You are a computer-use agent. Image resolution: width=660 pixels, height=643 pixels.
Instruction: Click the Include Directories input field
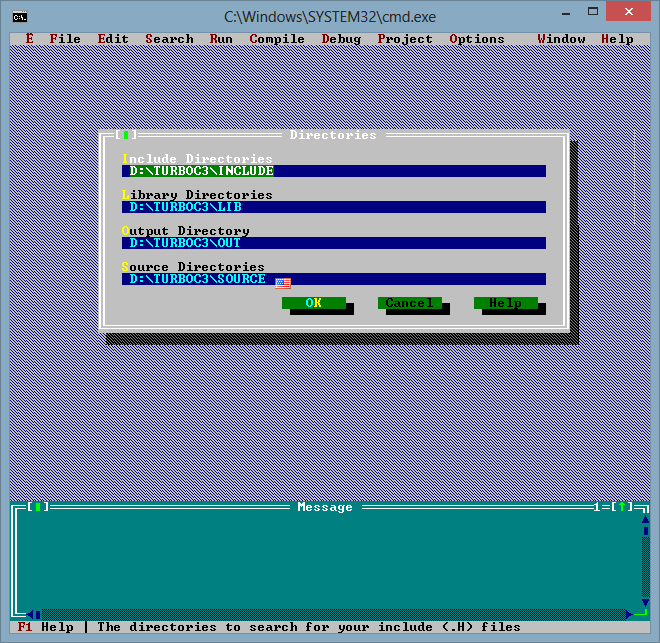point(334,171)
